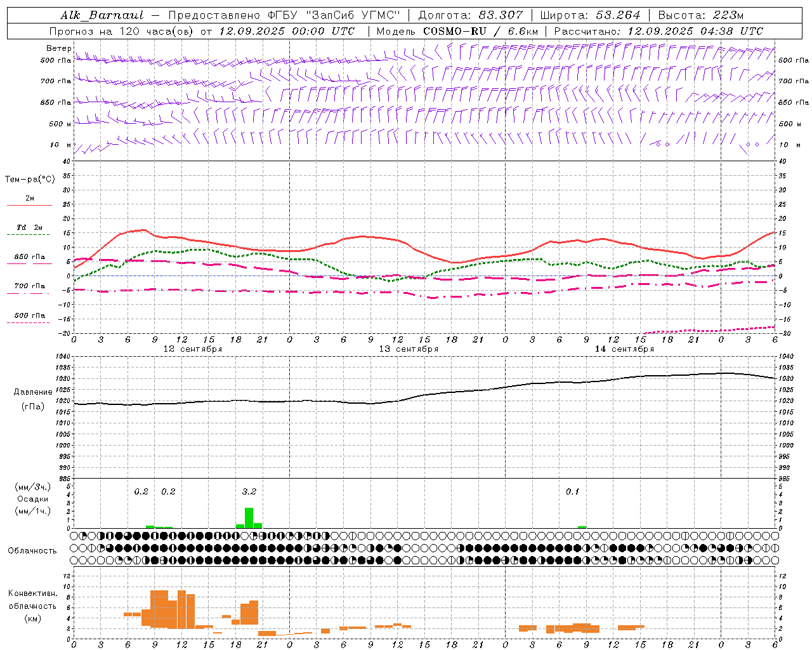Click the (гПа) unit label under Давление
The height and width of the screenshot is (650, 812).
[33, 407]
